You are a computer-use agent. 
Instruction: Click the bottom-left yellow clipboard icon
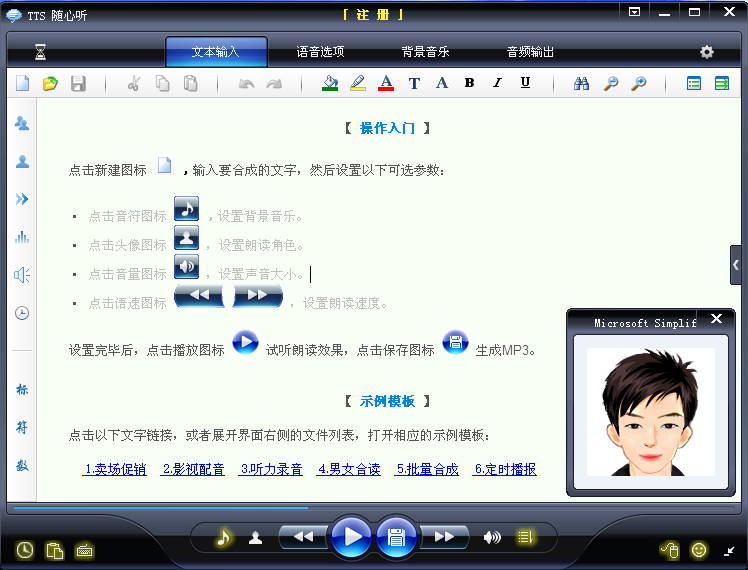(x=54, y=550)
